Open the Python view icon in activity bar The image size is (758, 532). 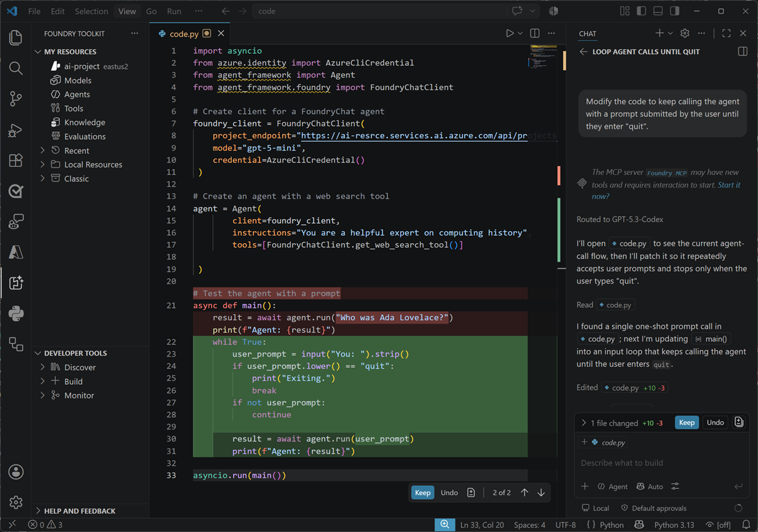[16, 313]
